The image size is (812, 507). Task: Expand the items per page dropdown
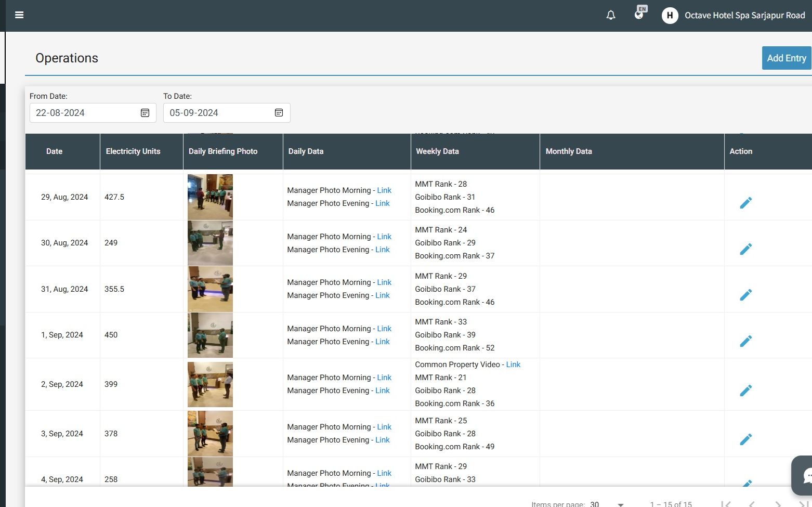coord(620,504)
